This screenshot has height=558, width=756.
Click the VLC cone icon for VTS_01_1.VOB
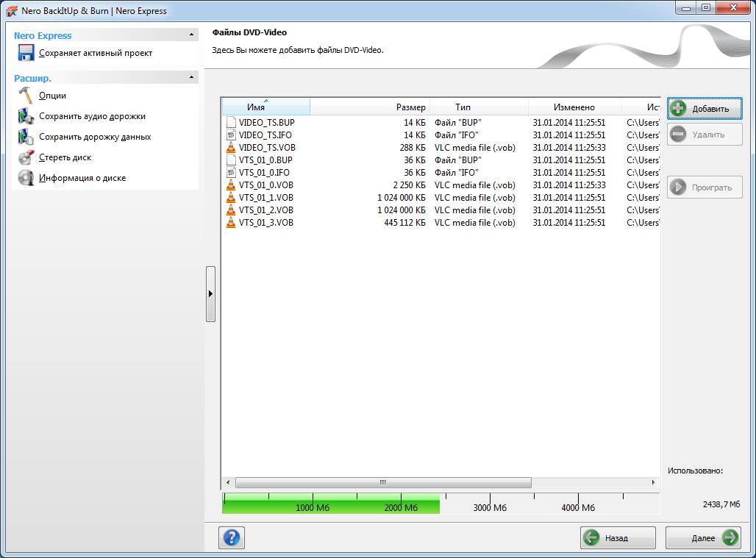click(232, 198)
